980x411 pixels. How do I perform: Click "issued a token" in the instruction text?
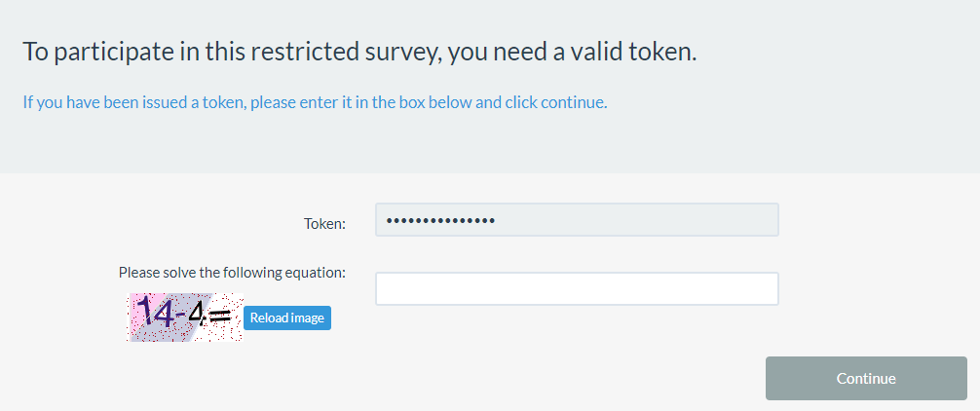(196, 102)
